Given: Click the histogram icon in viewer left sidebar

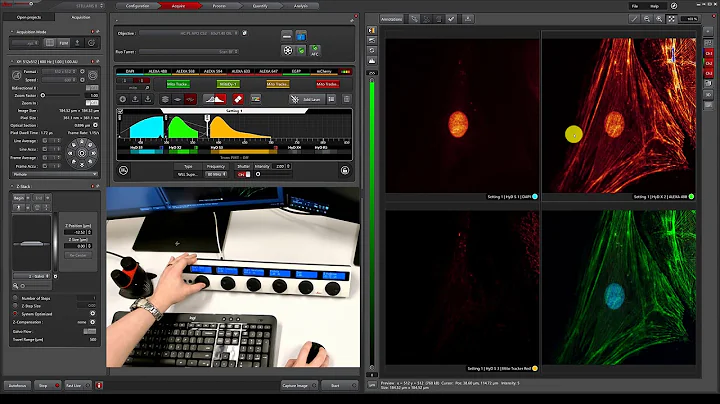Looking at the screenshot, I should pos(372,61).
